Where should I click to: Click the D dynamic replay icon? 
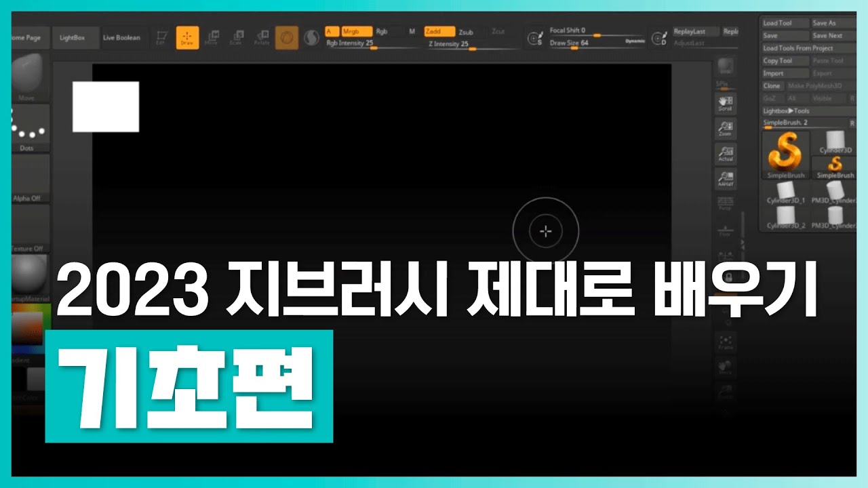658,38
